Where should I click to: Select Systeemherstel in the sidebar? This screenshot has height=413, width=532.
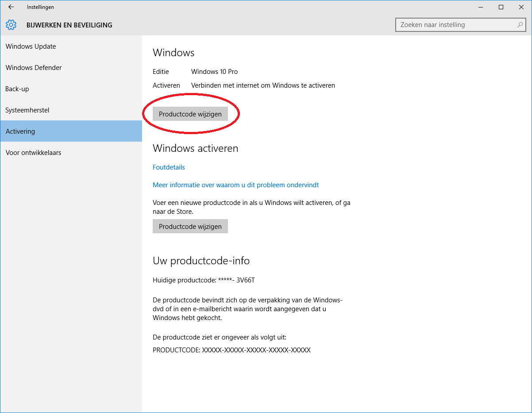pyautogui.click(x=71, y=110)
